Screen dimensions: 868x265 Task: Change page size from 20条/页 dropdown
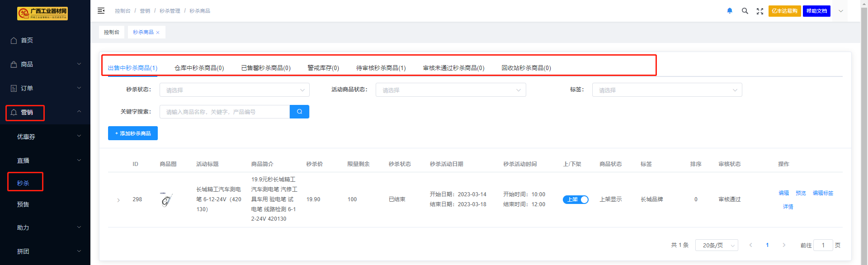pos(716,245)
